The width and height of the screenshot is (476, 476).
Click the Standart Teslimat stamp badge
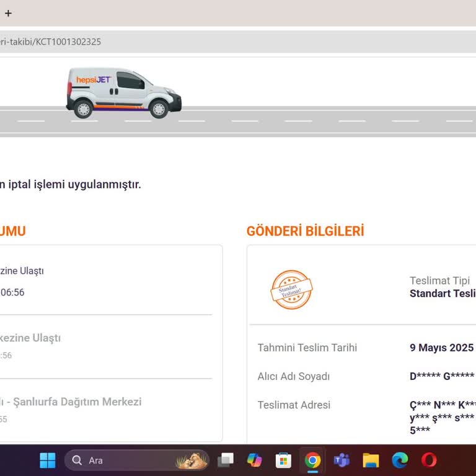(291, 289)
